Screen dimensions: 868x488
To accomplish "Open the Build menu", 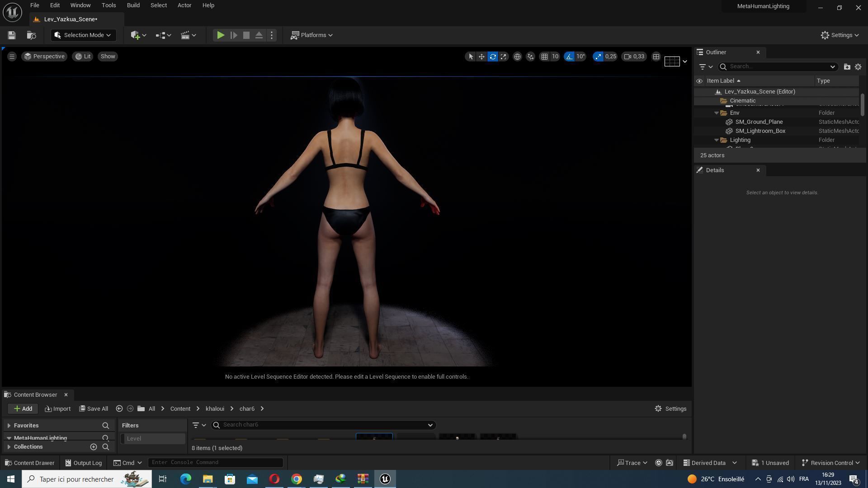I will coord(133,5).
